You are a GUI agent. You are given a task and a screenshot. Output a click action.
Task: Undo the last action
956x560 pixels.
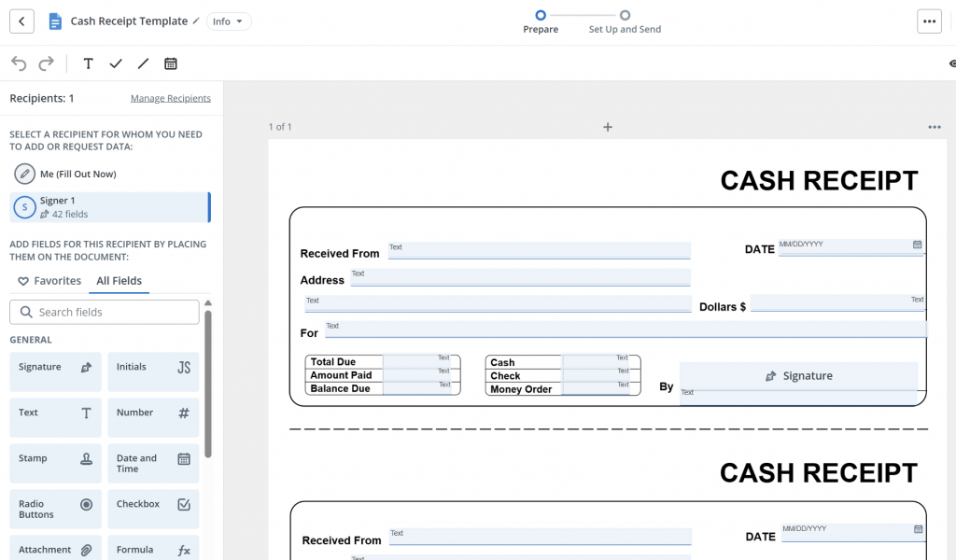(19, 63)
